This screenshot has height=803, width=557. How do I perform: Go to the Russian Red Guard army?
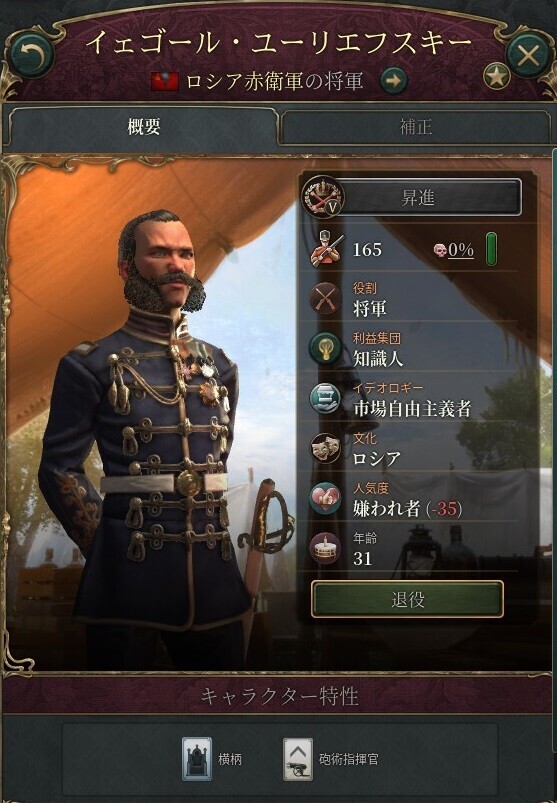click(x=394, y=81)
